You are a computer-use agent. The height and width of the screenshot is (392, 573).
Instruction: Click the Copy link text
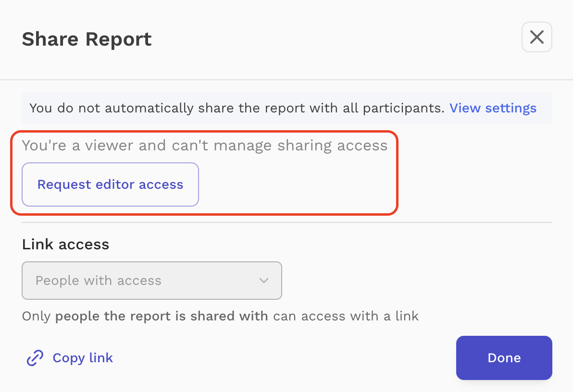[x=83, y=357]
